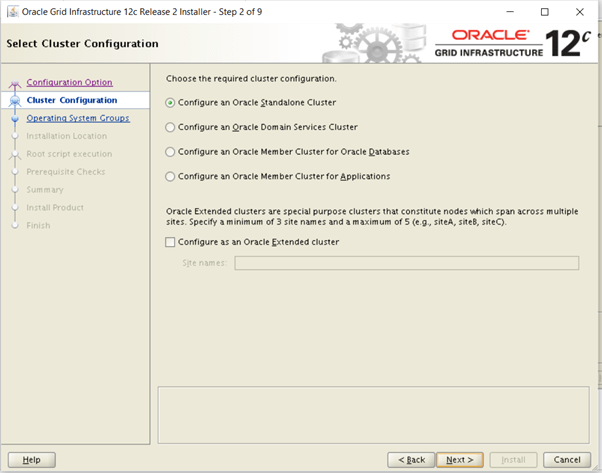This screenshot has height=473, width=602.
Task: Select Cluster Configuration in the step list
Action: tap(71, 100)
